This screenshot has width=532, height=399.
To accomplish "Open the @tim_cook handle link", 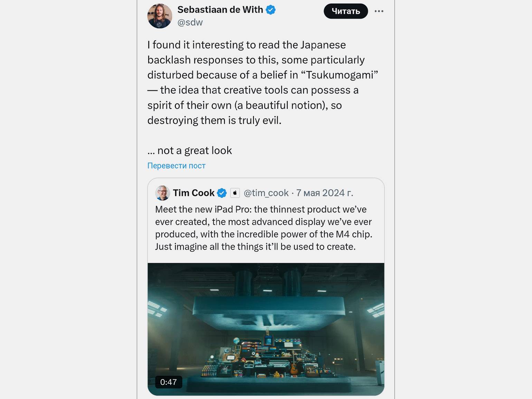I will tap(266, 193).
